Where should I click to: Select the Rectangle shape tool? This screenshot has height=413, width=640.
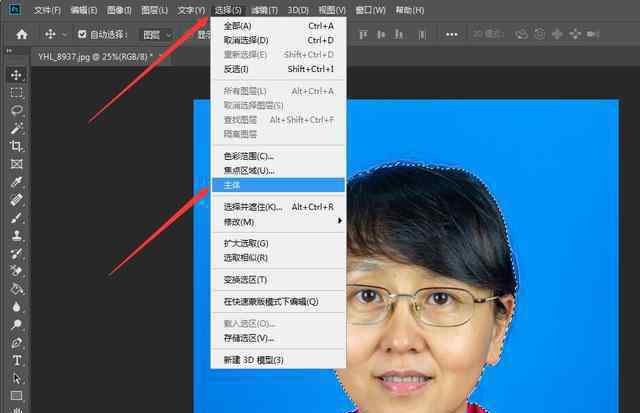16,395
